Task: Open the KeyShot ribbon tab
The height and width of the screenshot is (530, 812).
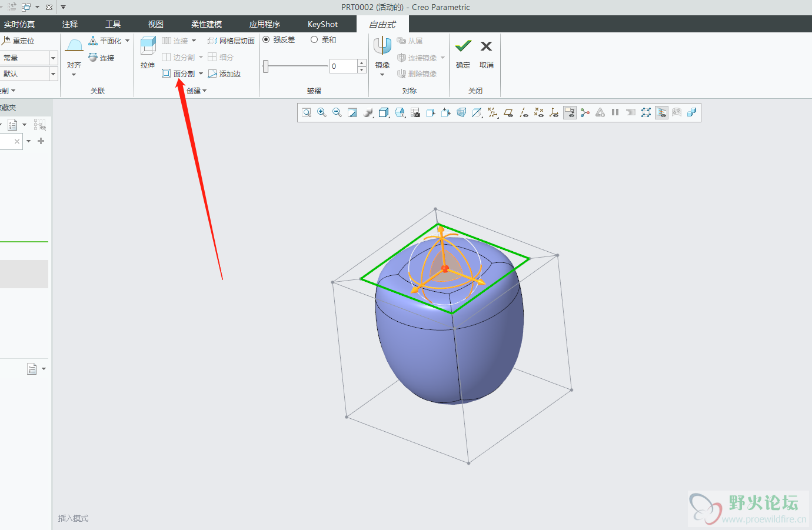Action: (322, 24)
